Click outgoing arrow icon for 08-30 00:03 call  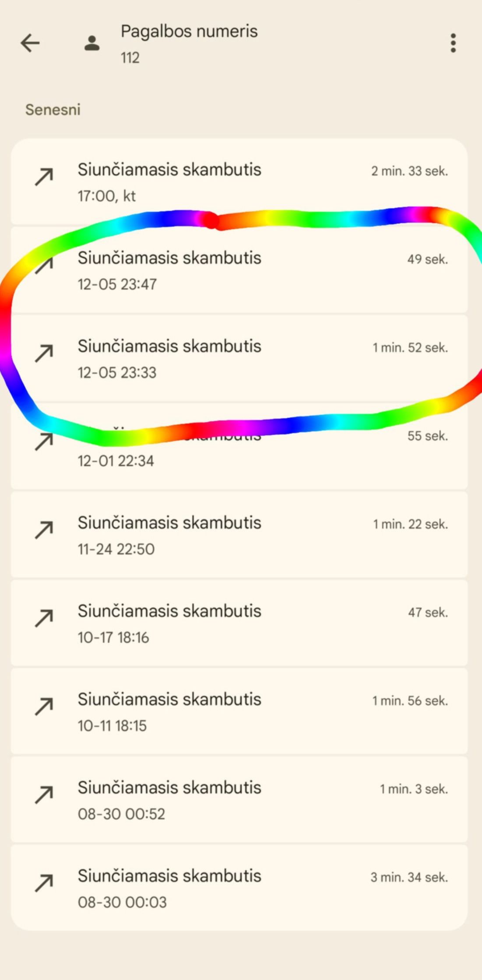44,884
